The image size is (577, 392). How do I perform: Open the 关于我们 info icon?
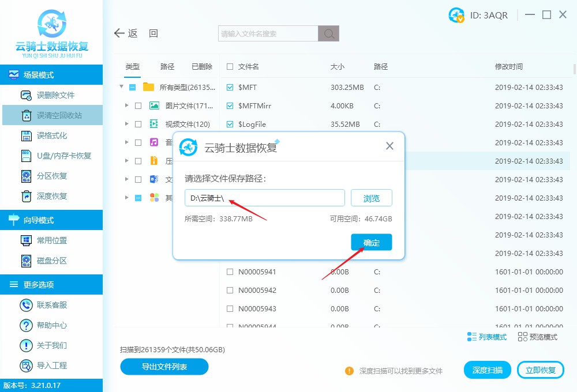[x=26, y=345]
